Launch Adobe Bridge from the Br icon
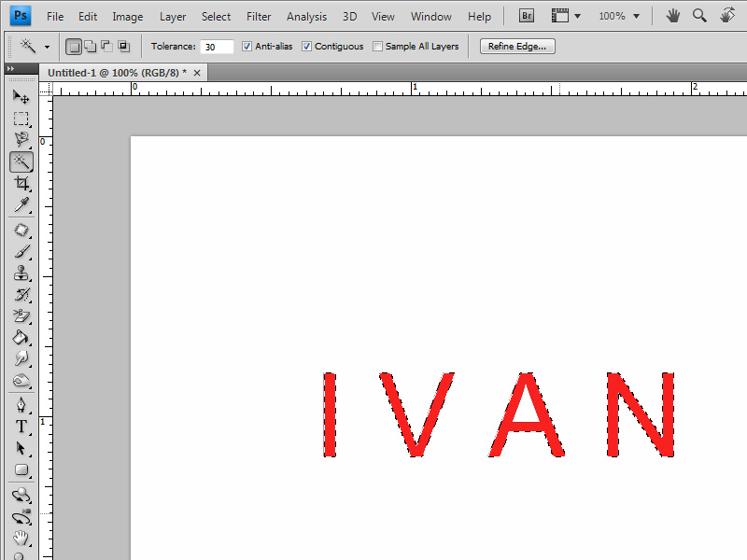Viewport: 747px width, 560px height. click(527, 16)
